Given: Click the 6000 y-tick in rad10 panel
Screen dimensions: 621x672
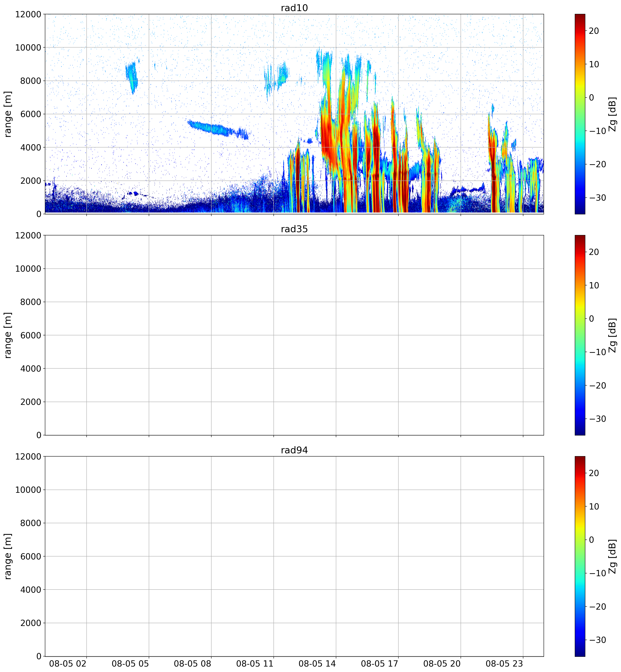Looking at the screenshot, I should click(x=31, y=114).
